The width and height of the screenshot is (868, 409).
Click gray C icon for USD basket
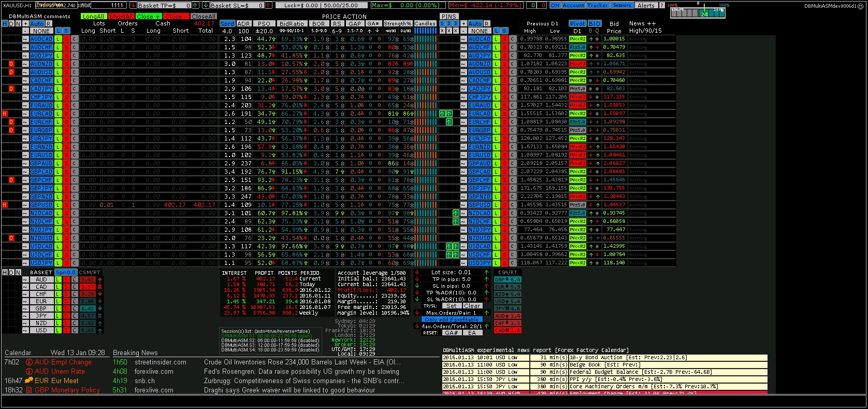pos(74,330)
